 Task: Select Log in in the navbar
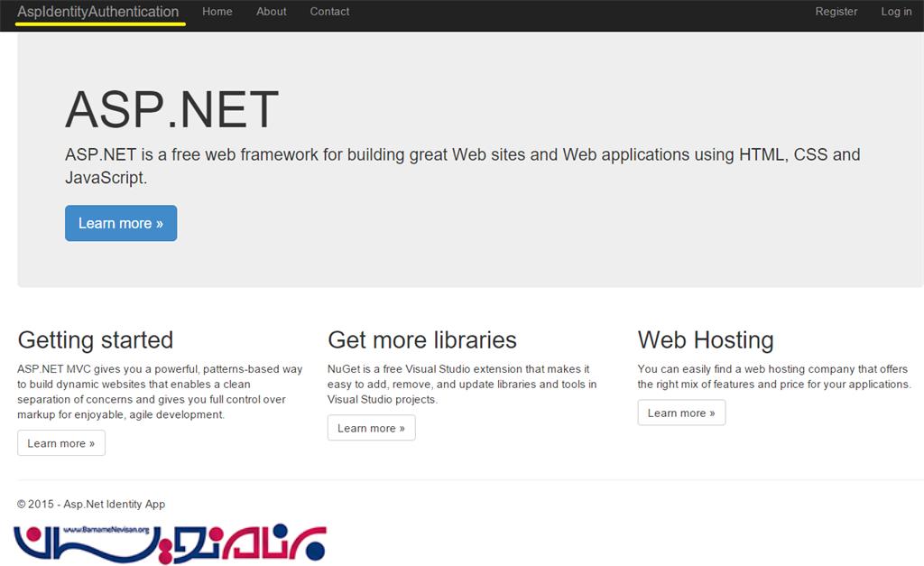pos(896,12)
